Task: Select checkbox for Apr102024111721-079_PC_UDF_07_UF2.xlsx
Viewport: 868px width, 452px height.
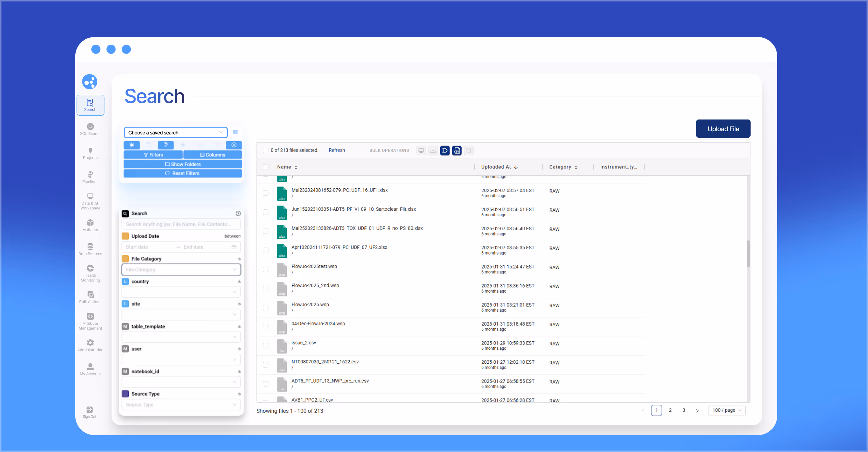Action: pyautogui.click(x=266, y=250)
